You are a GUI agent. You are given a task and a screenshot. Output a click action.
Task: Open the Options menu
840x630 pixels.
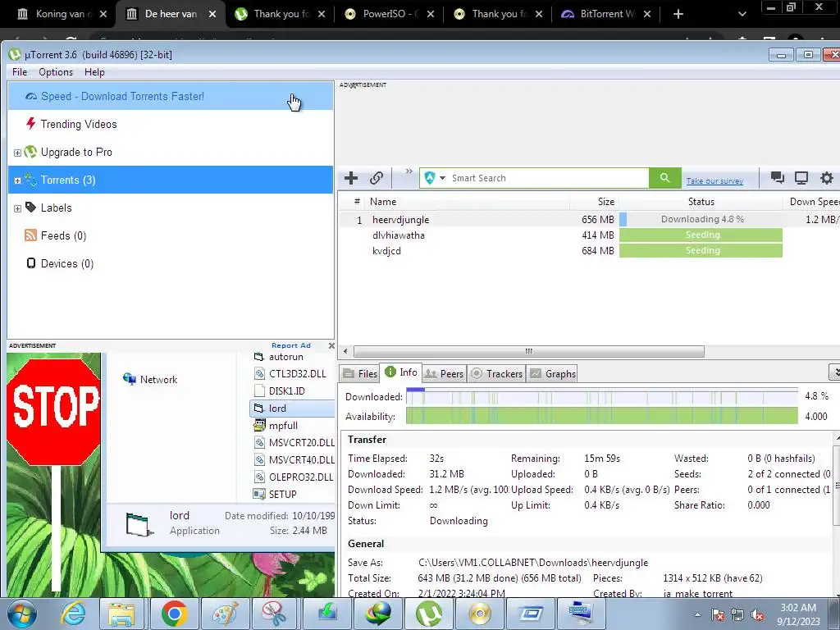56,72
